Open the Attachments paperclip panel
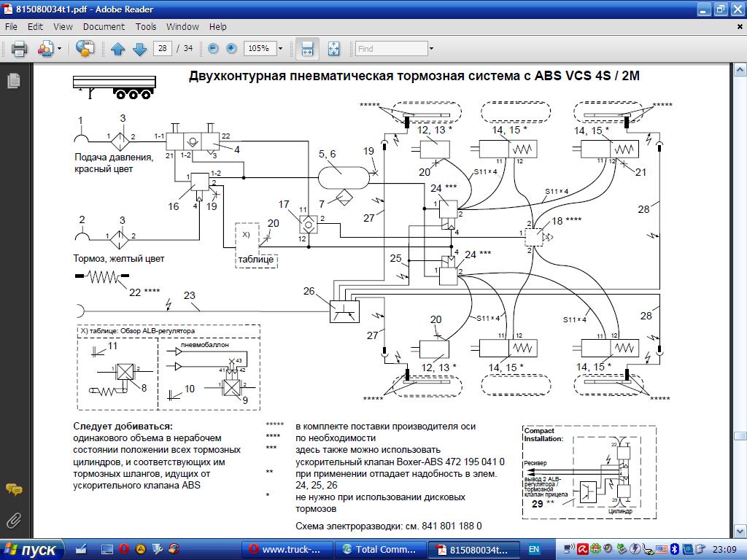The width and height of the screenshot is (747, 560). 14,521
